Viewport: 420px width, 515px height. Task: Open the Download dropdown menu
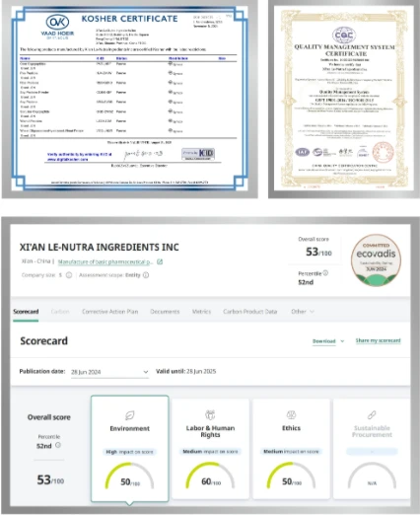coord(328,341)
